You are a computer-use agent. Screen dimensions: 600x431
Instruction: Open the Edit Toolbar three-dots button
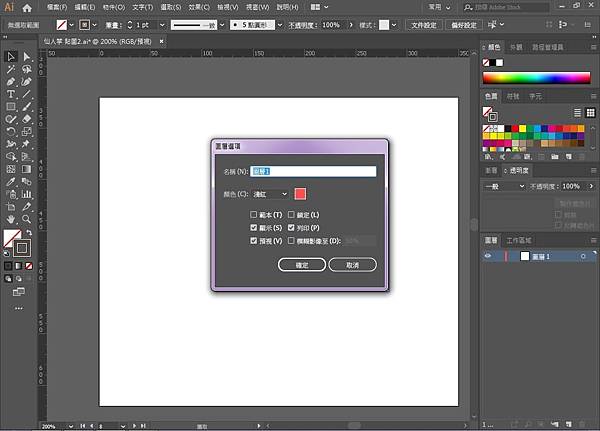tap(18, 308)
